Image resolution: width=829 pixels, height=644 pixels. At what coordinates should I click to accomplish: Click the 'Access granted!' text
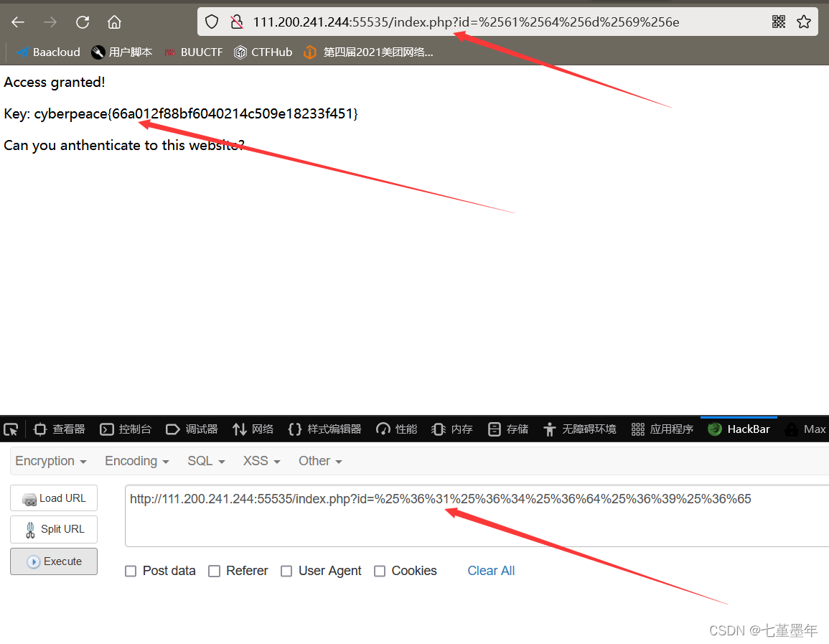click(55, 83)
